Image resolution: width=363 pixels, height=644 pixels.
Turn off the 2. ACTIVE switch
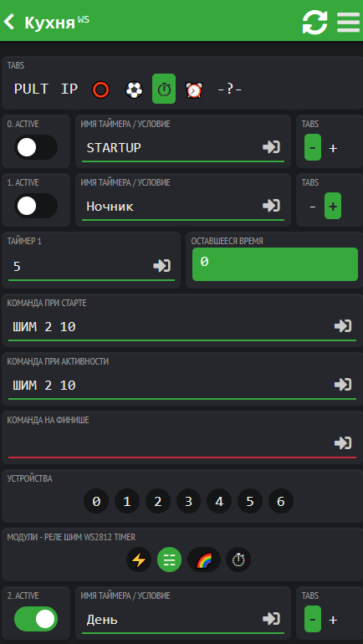pos(36,619)
